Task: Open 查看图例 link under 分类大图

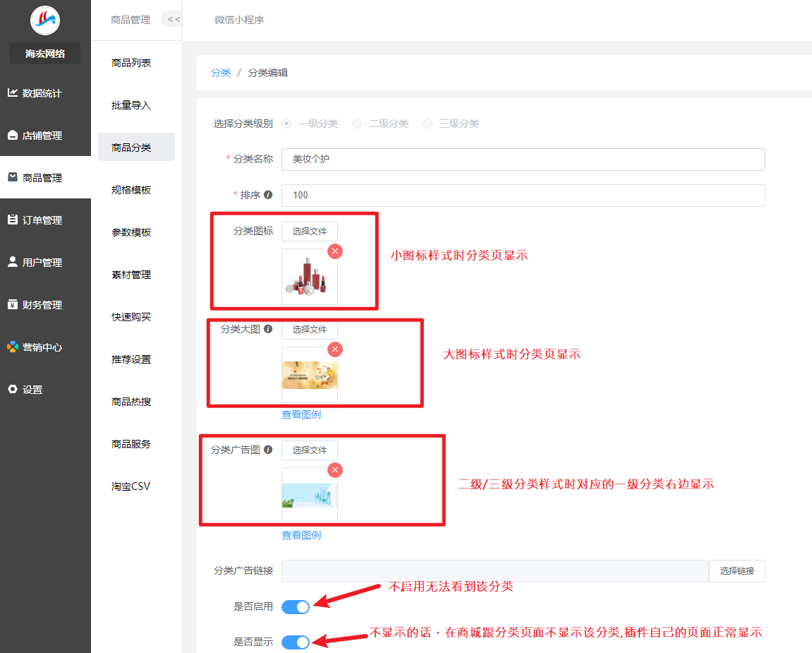Action: click(x=301, y=414)
